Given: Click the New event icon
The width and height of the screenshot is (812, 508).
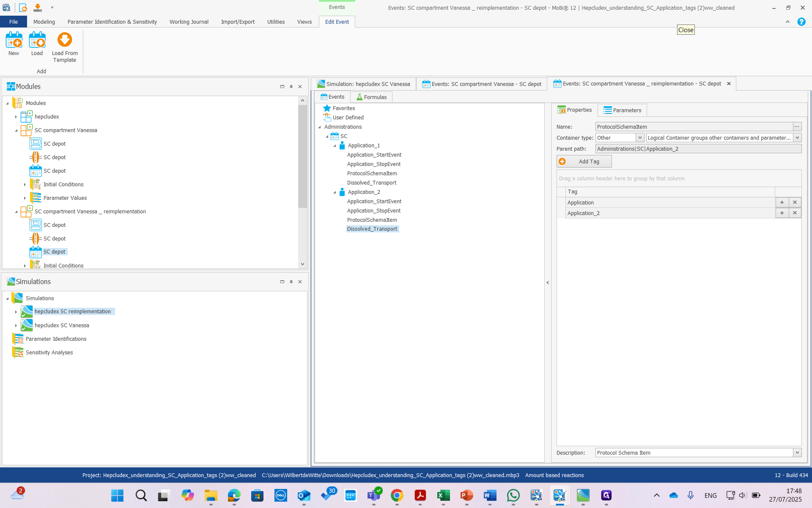Looking at the screenshot, I should click(14, 41).
